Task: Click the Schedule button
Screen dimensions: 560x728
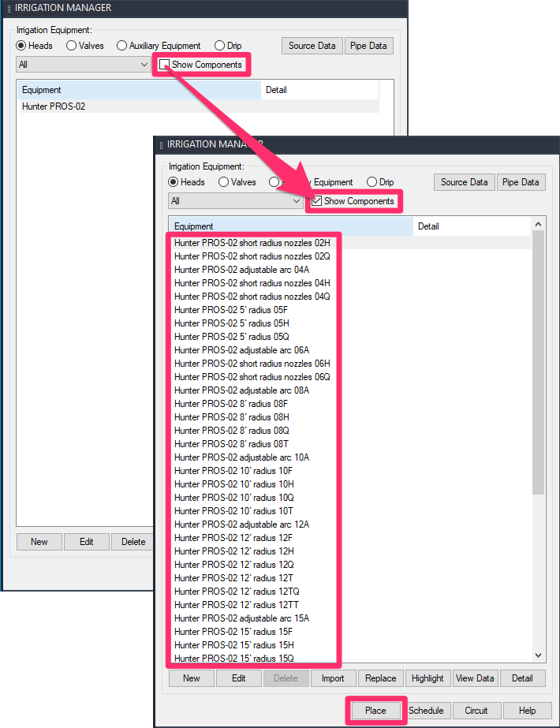Action: [x=426, y=711]
